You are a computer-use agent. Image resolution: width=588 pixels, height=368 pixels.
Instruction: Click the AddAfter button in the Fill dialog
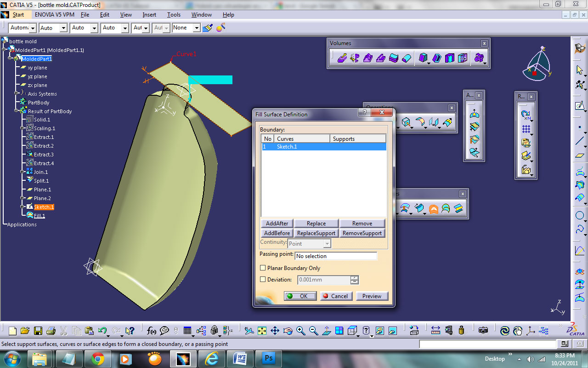(277, 223)
